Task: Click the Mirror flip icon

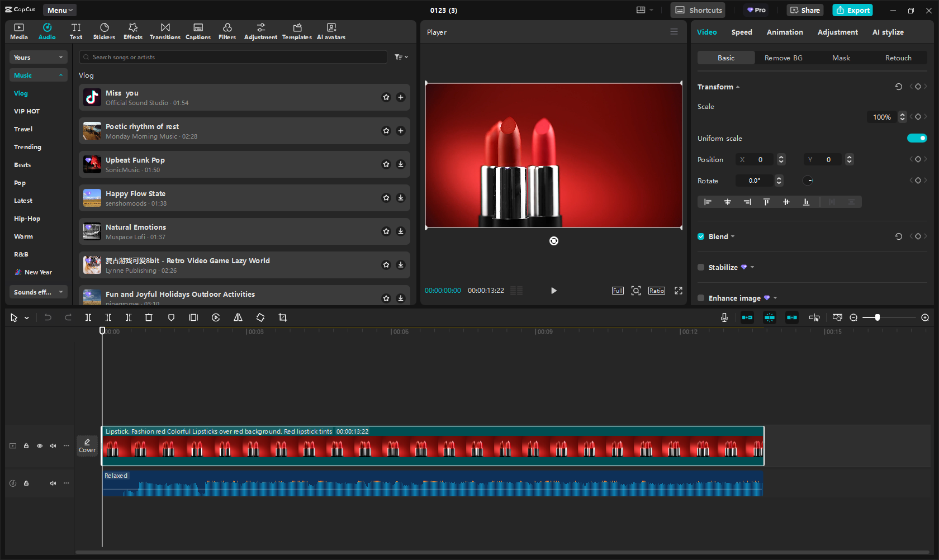Action: coord(238,317)
